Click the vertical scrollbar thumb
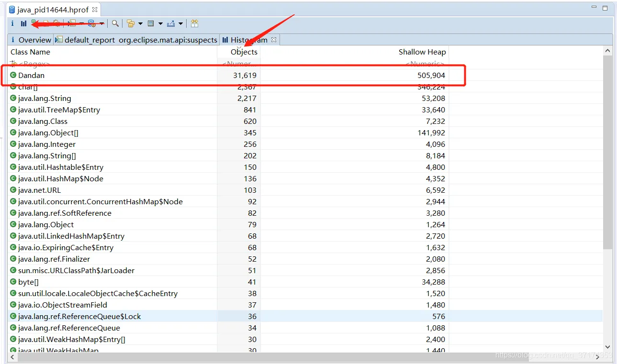Image resolution: width=617 pixels, height=364 pixels. pyautogui.click(x=607, y=152)
